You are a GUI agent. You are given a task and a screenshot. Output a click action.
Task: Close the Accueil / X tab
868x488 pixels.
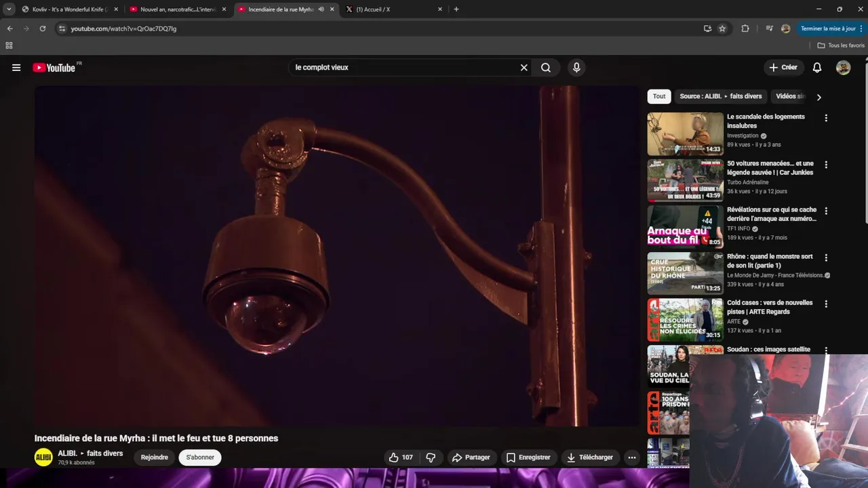click(x=440, y=9)
